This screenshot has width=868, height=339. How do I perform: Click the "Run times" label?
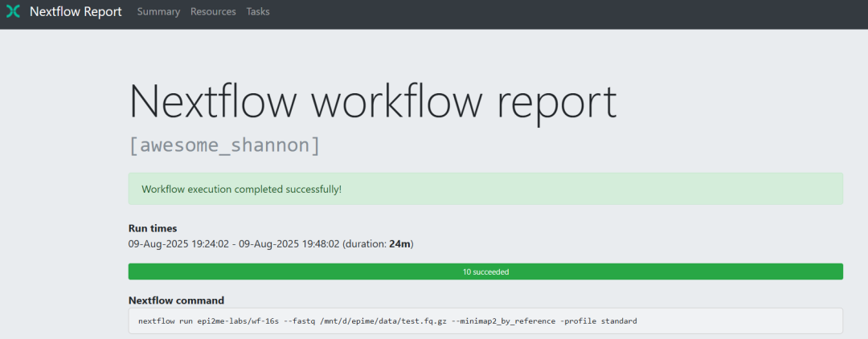coord(153,228)
